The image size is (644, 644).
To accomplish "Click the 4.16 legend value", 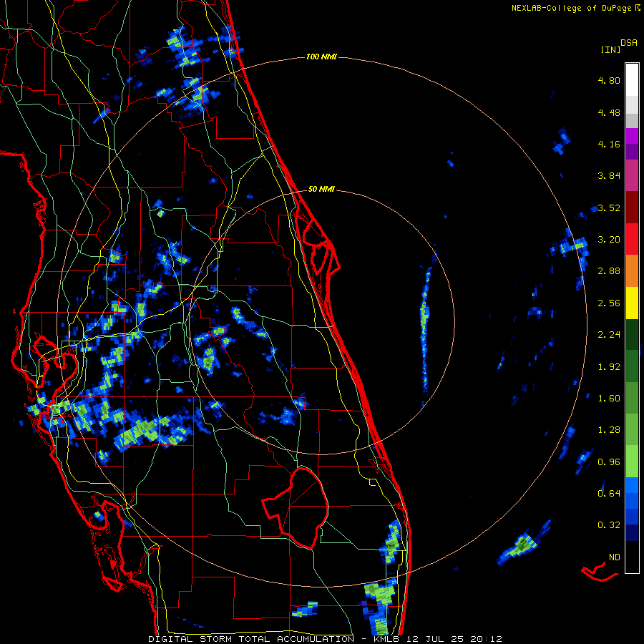I will tap(609, 144).
